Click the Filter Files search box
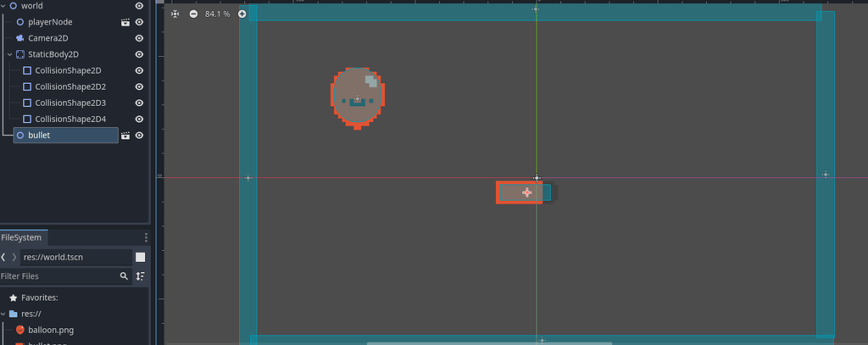868x345 pixels. (x=65, y=275)
